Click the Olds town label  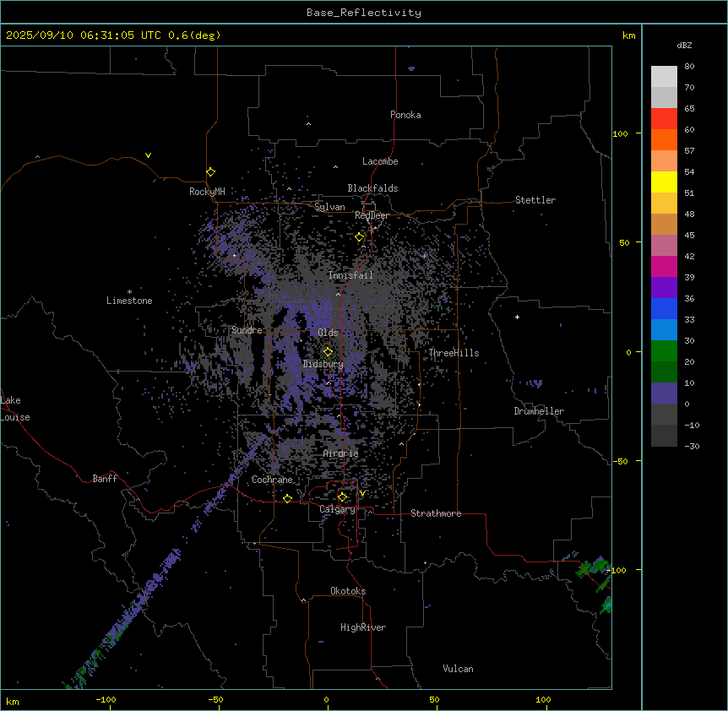(328, 333)
